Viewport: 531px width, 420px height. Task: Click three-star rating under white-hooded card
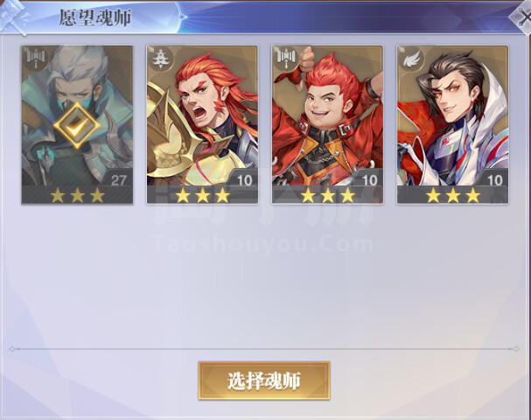tap(453, 195)
